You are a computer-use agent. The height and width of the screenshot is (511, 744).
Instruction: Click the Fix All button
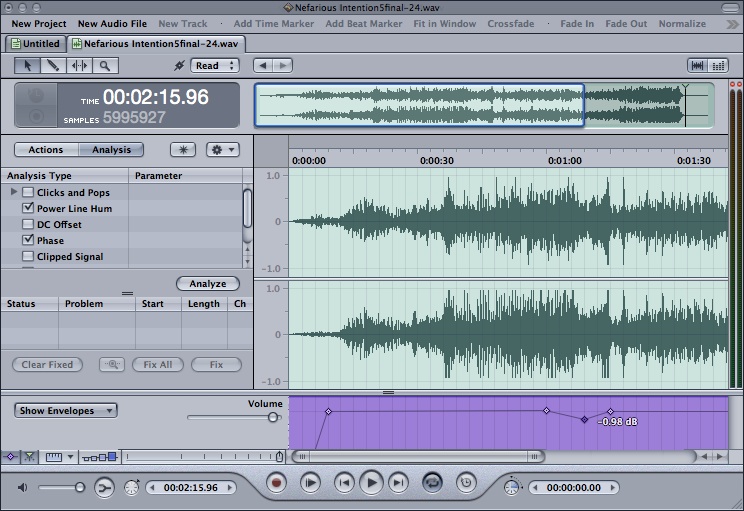158,364
